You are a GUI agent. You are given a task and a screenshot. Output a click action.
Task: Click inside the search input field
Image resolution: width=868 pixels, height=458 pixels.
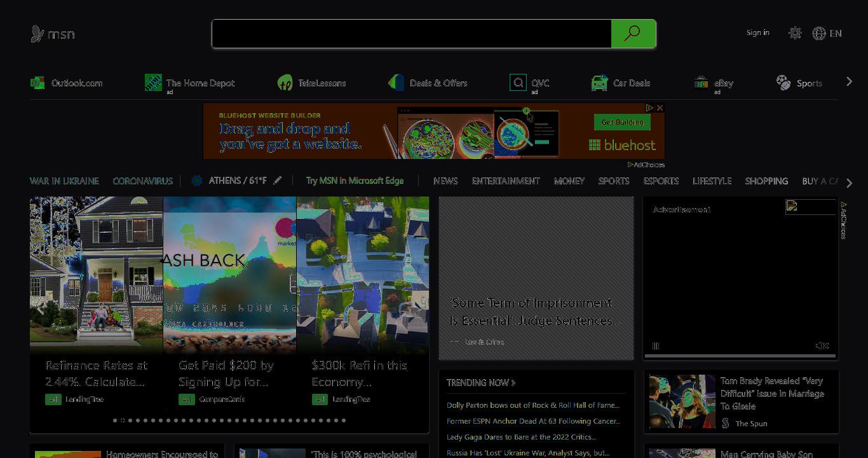point(412,34)
